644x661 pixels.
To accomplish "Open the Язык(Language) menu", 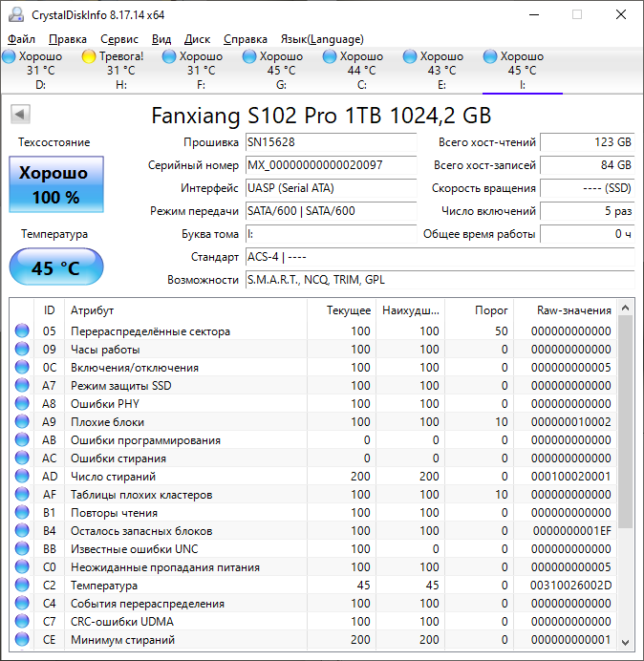I will [x=322, y=39].
